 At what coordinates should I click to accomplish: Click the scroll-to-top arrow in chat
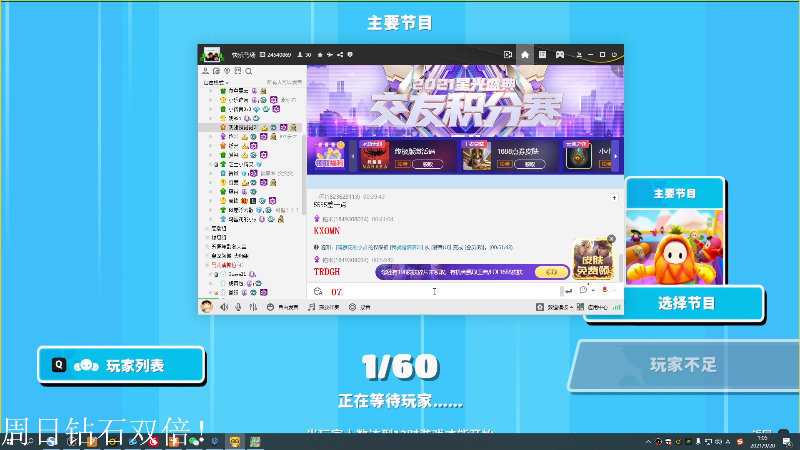[x=614, y=198]
